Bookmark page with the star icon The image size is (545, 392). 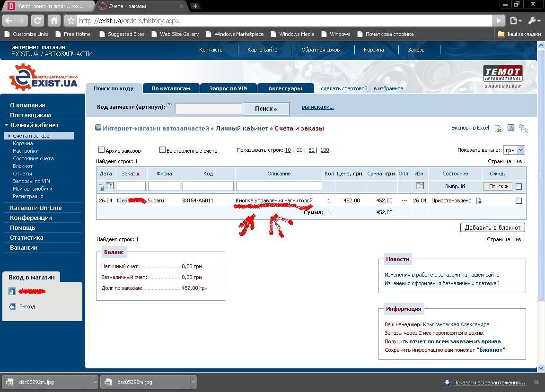(x=71, y=20)
